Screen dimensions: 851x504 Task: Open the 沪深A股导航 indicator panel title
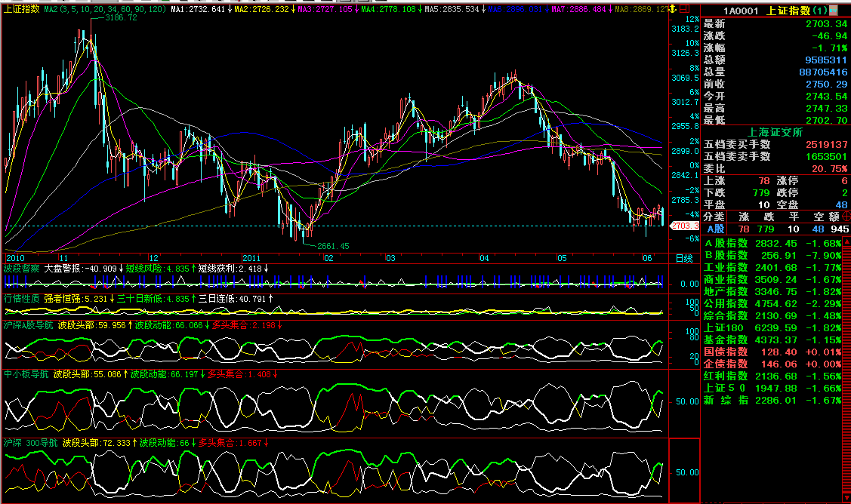(x=29, y=326)
